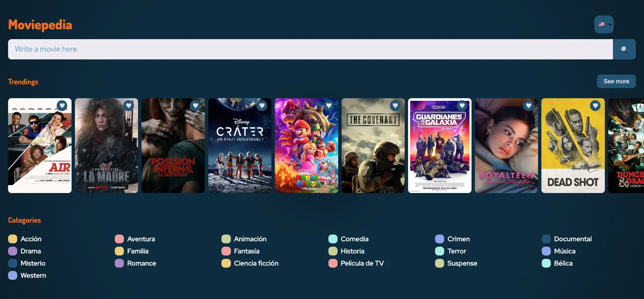The height and width of the screenshot is (299, 644).
Task: Focus the 'Write a movie here' search field
Action: click(x=311, y=49)
